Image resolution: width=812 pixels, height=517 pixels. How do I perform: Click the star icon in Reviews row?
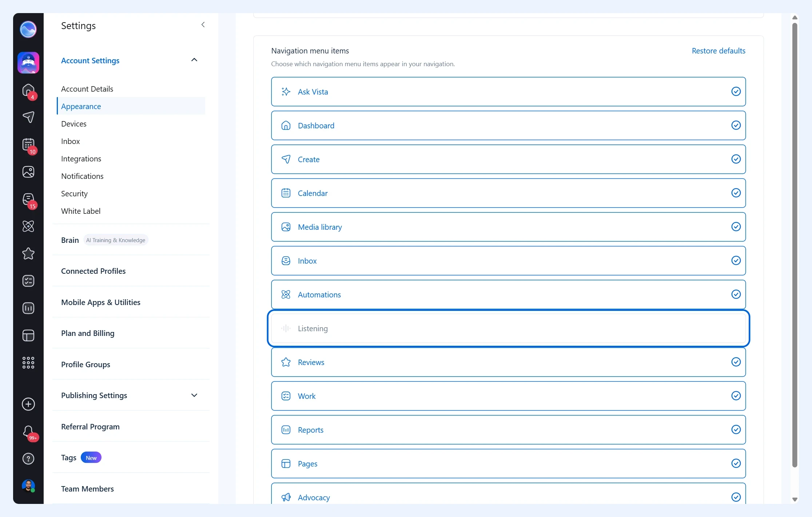click(x=286, y=362)
